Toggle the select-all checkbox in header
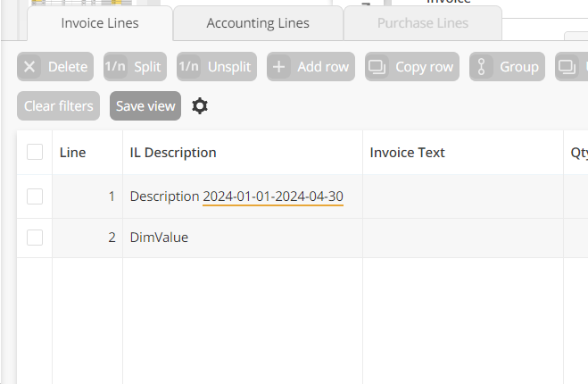Image resolution: width=588 pixels, height=384 pixels. pos(35,152)
